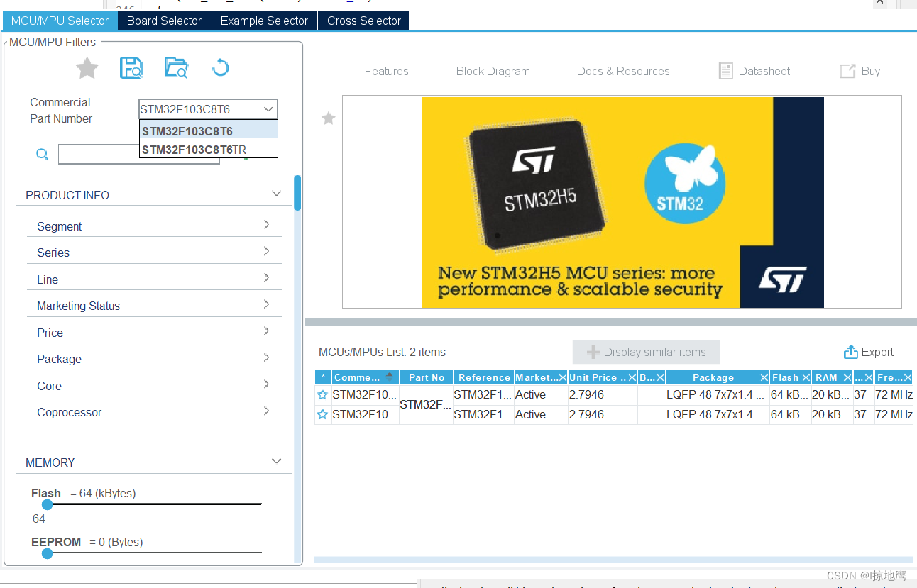Click the Datasheet label
The height and width of the screenshot is (588, 917).
(x=764, y=71)
